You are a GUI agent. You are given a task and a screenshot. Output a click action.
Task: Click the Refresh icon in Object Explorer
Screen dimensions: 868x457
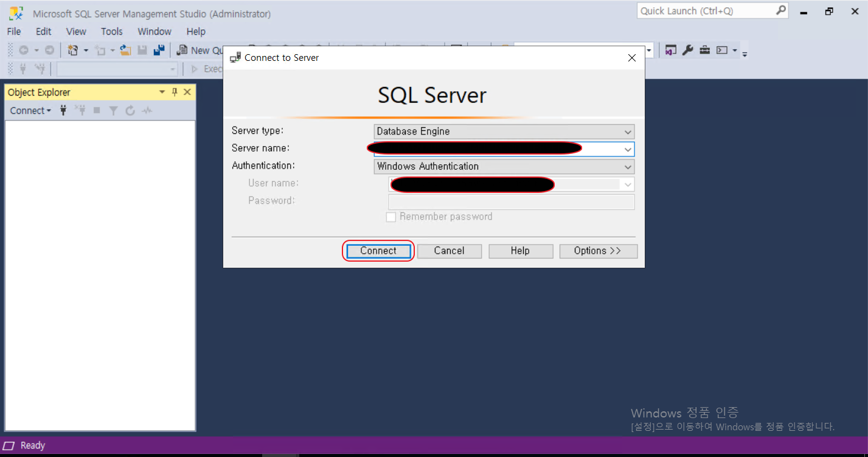coord(130,111)
